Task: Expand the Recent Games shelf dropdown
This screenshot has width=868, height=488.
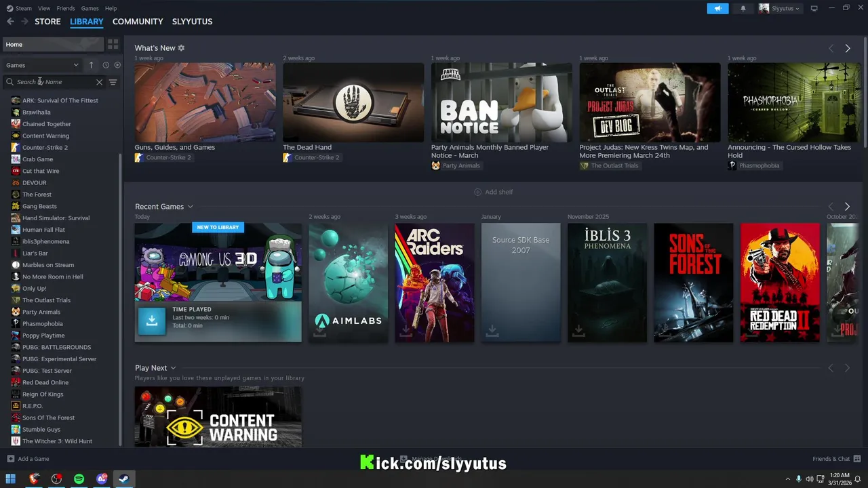Action: click(191, 207)
